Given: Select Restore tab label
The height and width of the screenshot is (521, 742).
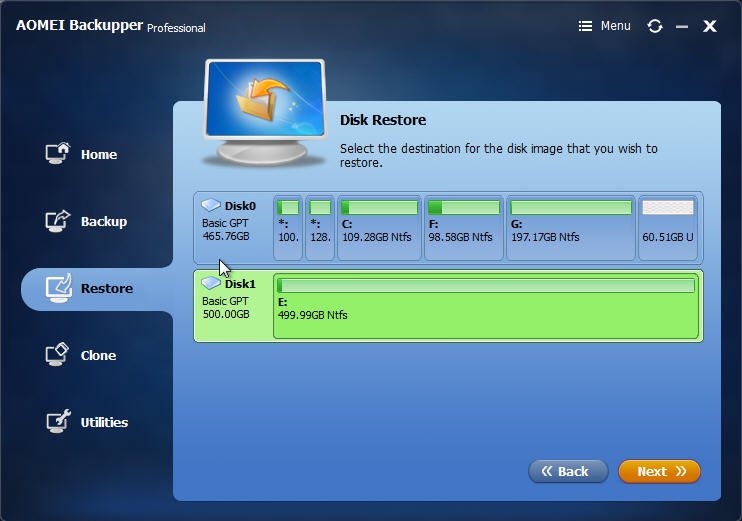Looking at the screenshot, I should coord(107,288).
